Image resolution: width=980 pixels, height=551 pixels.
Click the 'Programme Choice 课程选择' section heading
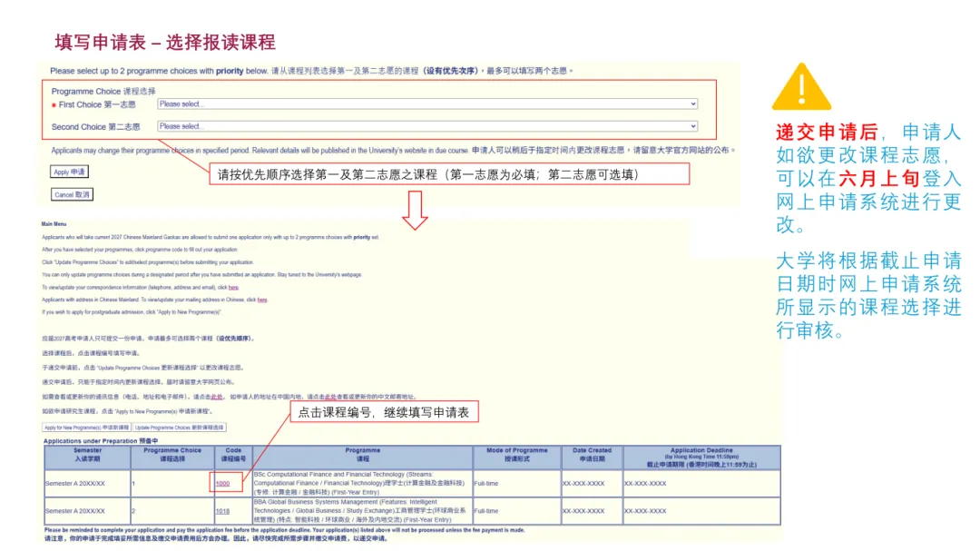pyautogui.click(x=103, y=92)
